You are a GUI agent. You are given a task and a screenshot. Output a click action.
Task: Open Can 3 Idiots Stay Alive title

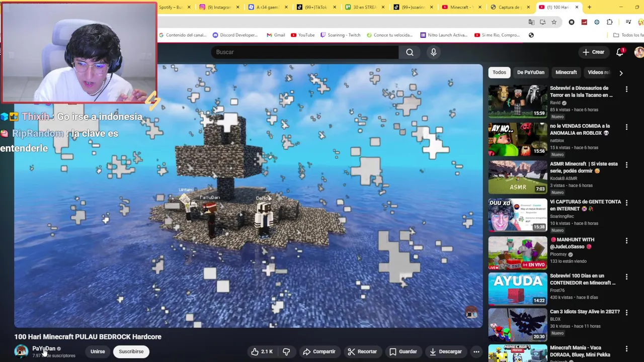coord(585,312)
